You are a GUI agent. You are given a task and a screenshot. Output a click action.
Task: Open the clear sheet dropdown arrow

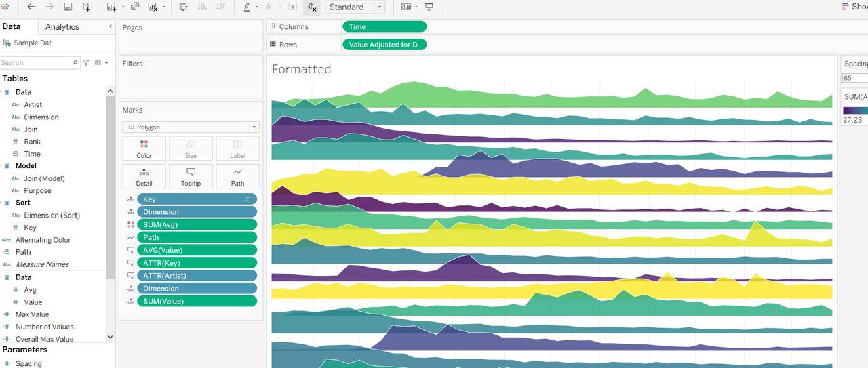coord(164,7)
